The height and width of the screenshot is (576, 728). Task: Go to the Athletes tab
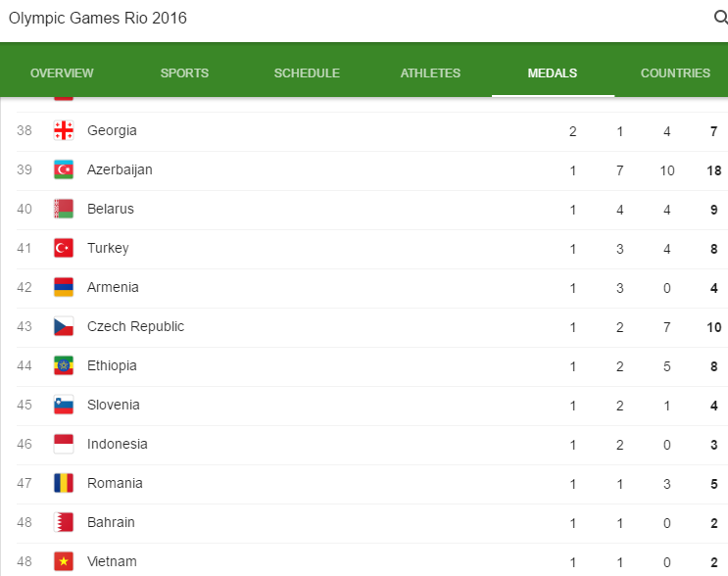[x=430, y=73]
